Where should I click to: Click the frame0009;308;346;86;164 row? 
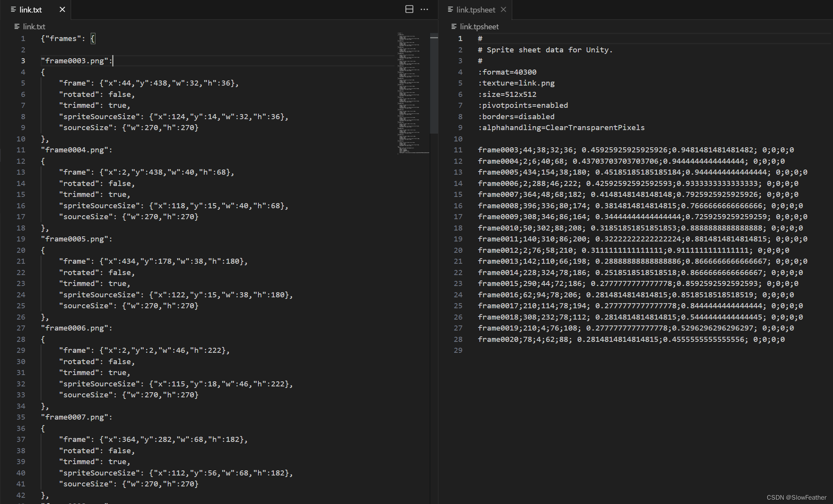(x=643, y=216)
